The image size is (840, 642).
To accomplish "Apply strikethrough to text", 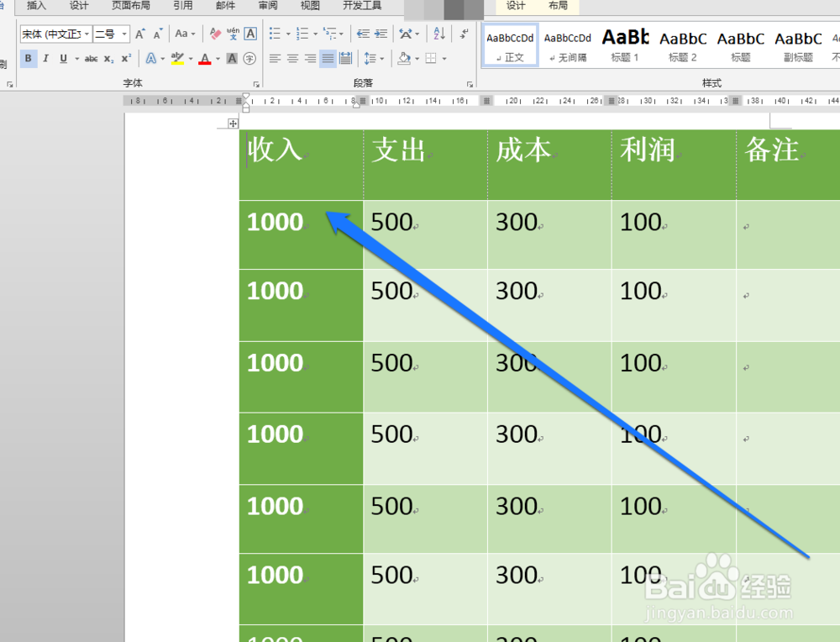I will click(x=91, y=58).
